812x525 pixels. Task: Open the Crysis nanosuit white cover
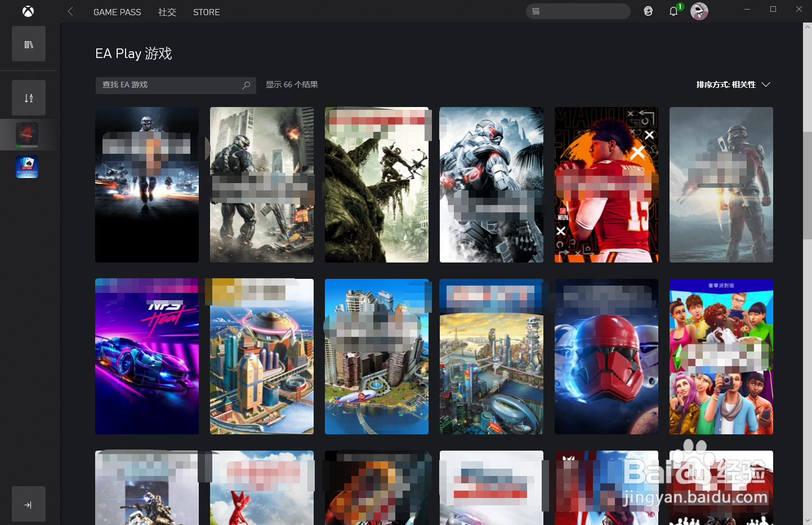pyautogui.click(x=492, y=185)
